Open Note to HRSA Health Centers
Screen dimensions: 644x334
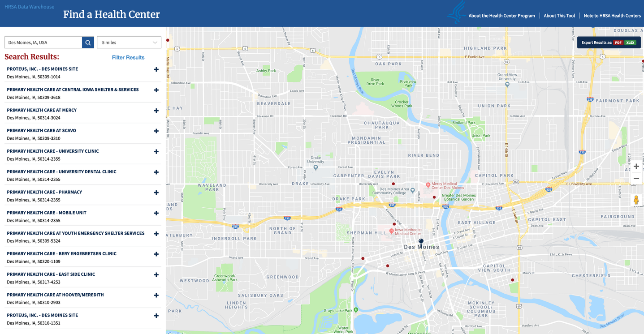click(x=612, y=16)
